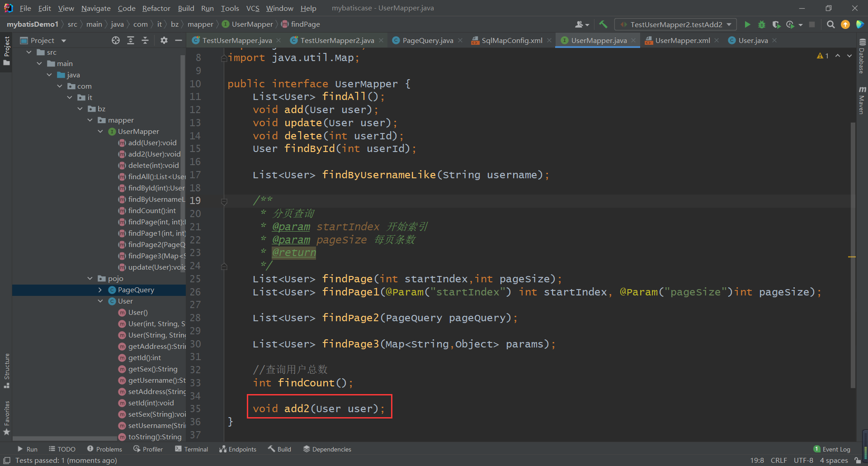Open the Maven tool window
The height and width of the screenshot is (466, 868).
(x=862, y=100)
